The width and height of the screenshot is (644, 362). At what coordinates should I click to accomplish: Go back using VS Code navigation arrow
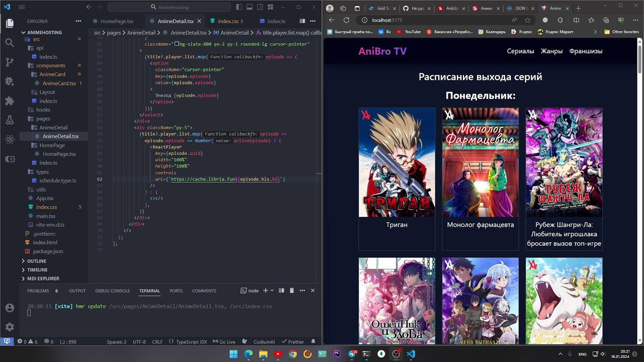click(x=89, y=7)
